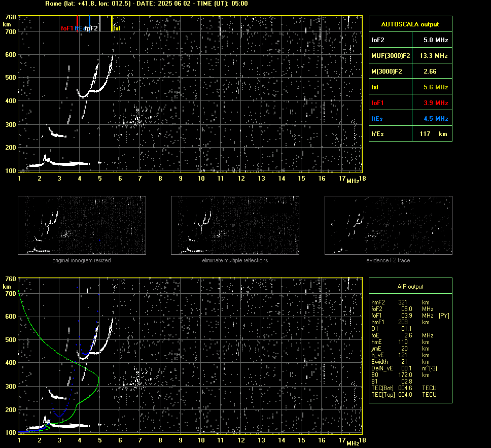Open the evidence F2 trace thumbnail

click(x=389, y=225)
